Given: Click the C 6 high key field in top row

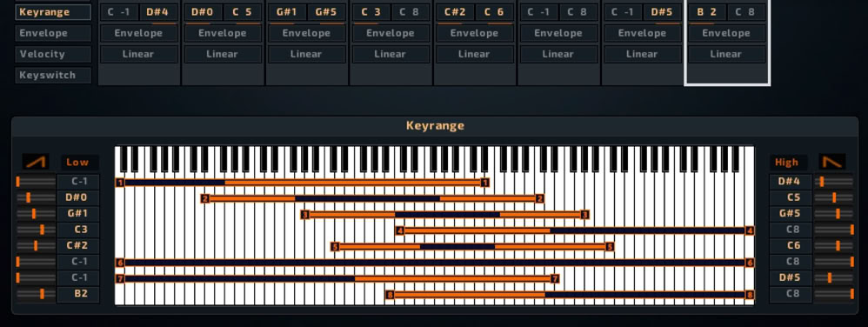Looking at the screenshot, I should [x=494, y=12].
